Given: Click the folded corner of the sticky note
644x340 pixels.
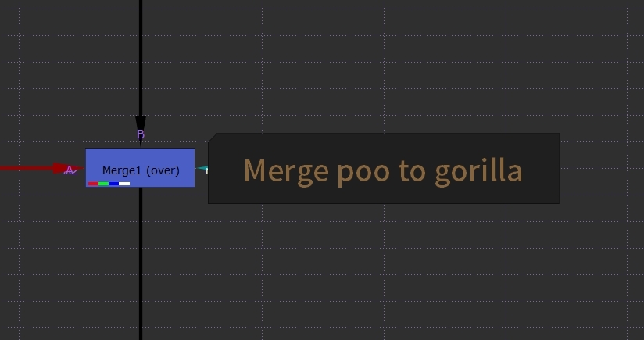Looking at the screenshot, I should pyautogui.click(x=213, y=137).
